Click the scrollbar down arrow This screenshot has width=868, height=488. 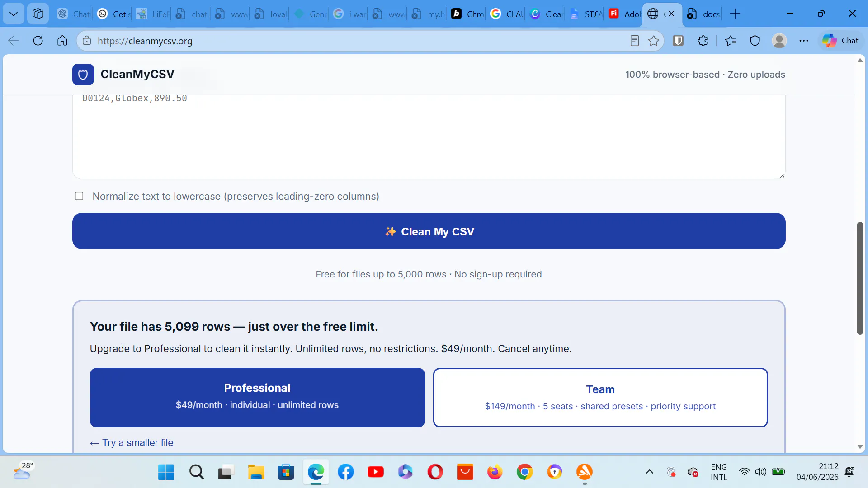[x=860, y=447]
